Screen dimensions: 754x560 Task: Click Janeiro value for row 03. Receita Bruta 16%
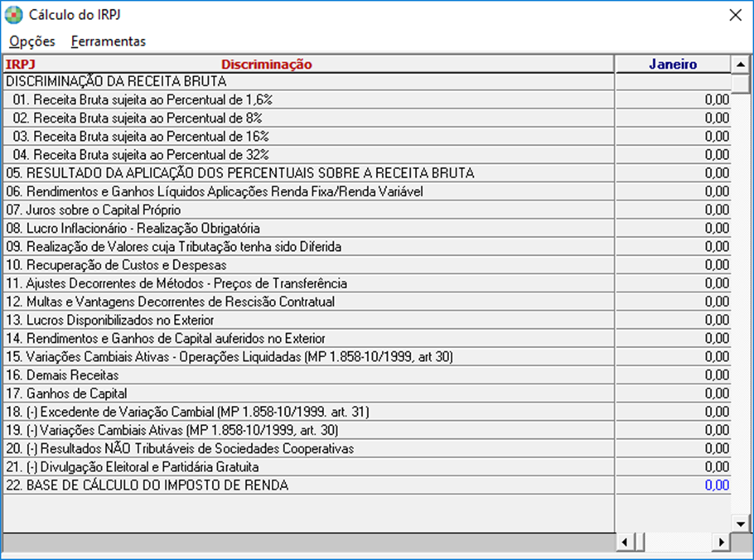(x=673, y=137)
